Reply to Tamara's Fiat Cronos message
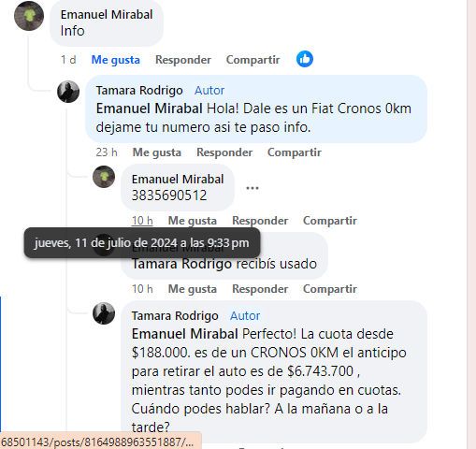The height and width of the screenshot is (449, 476). click(x=224, y=152)
